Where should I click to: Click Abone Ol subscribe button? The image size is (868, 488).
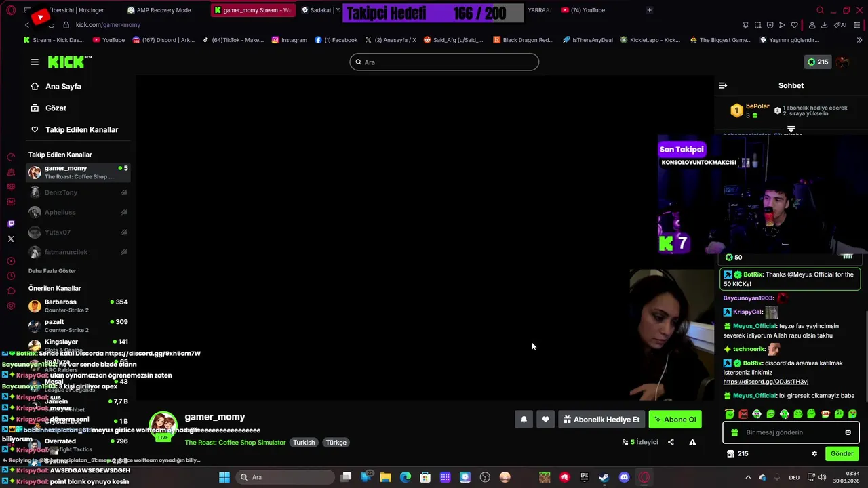tap(675, 420)
